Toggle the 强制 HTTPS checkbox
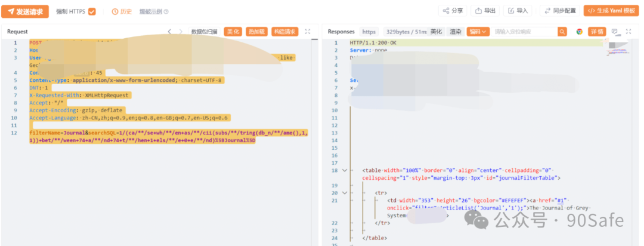Image resolution: width=644 pixels, height=246 pixels. (x=92, y=11)
